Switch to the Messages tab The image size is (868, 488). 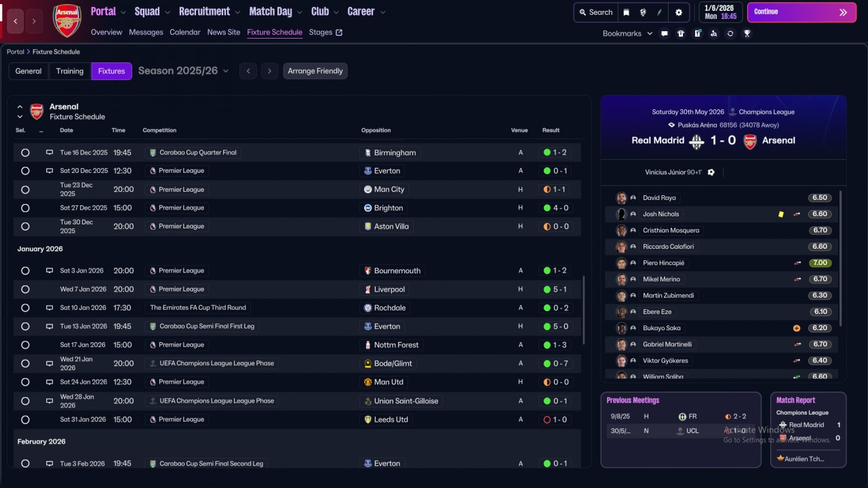pos(146,33)
